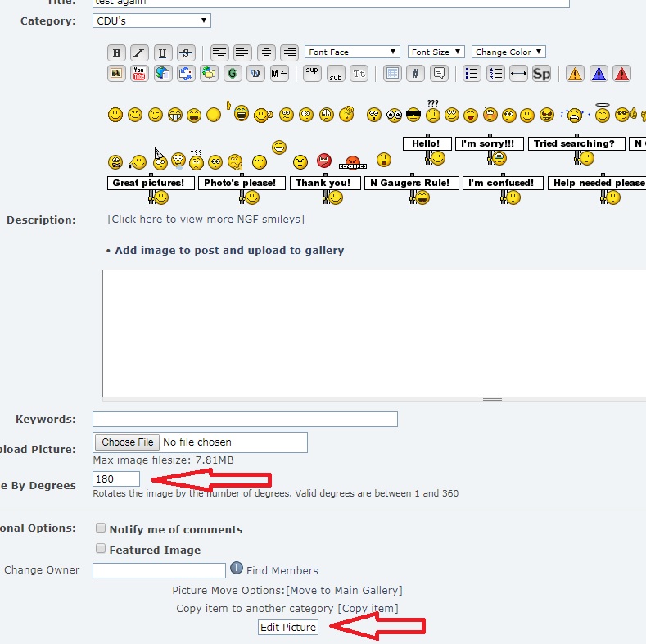Tick the 'Featured Image' checkbox
The width and height of the screenshot is (646, 644).
point(101,548)
